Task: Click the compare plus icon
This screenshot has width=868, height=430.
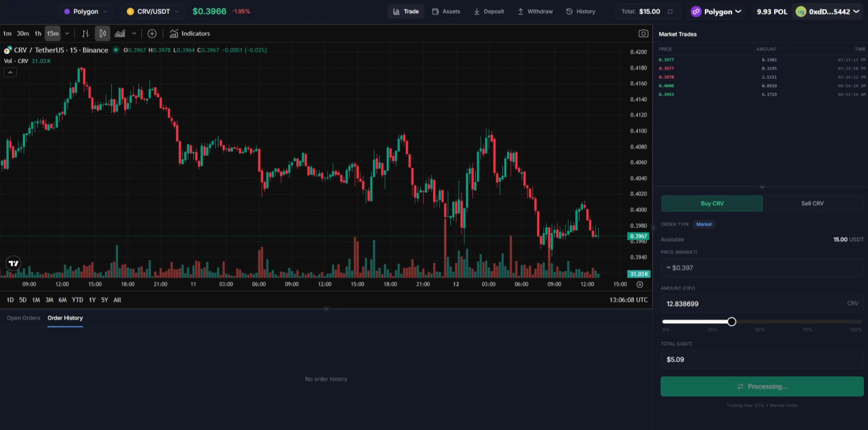Action: [152, 34]
